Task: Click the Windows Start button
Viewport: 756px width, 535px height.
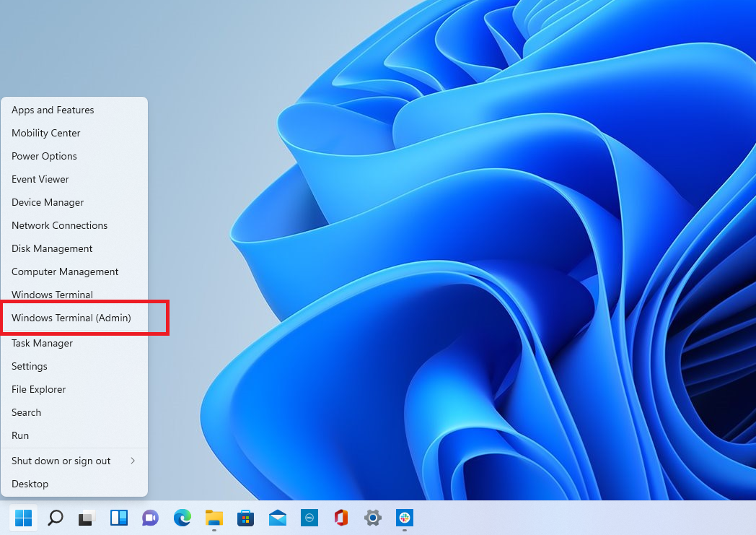Action: (22, 518)
